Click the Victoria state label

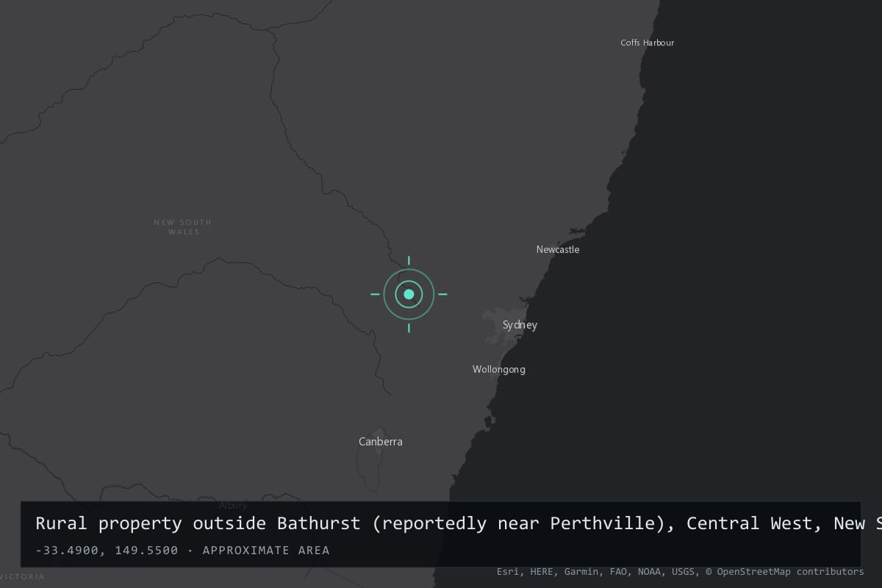click(22, 577)
